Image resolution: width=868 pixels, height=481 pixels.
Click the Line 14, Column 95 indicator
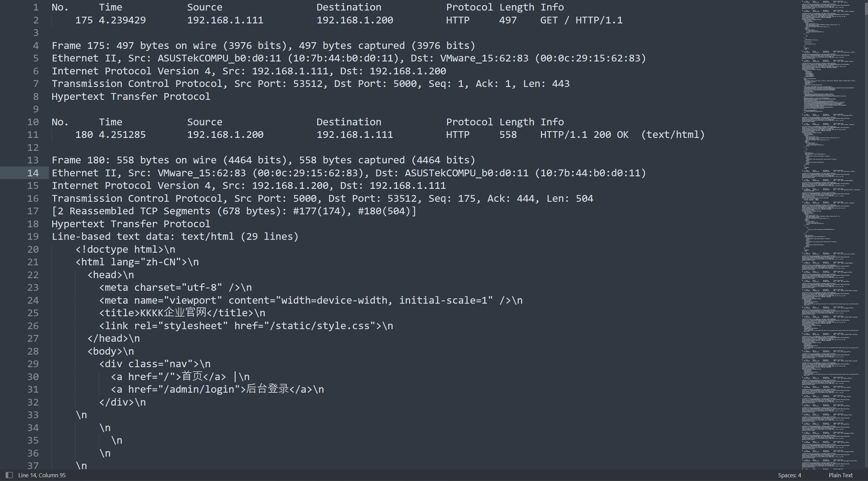click(42, 475)
